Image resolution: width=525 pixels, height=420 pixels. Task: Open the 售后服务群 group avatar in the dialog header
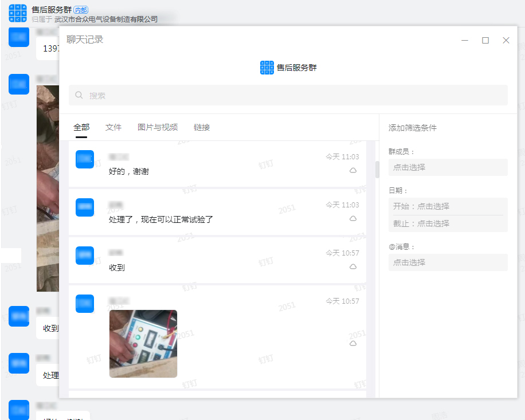(267, 67)
